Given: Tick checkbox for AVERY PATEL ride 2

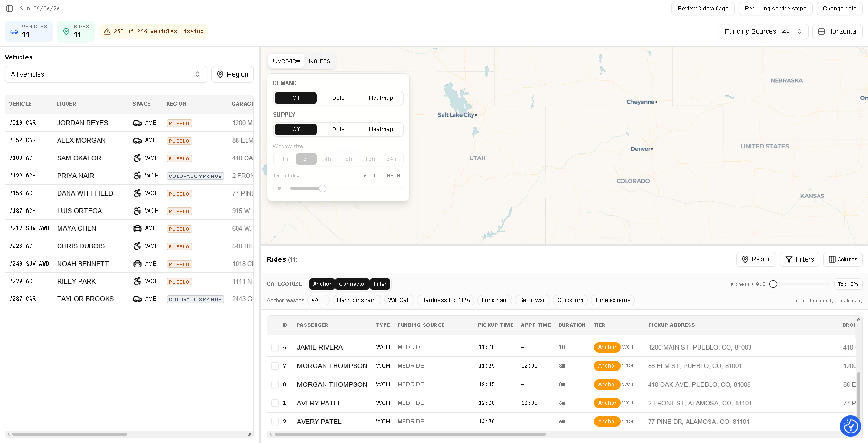Looking at the screenshot, I should point(275,422).
